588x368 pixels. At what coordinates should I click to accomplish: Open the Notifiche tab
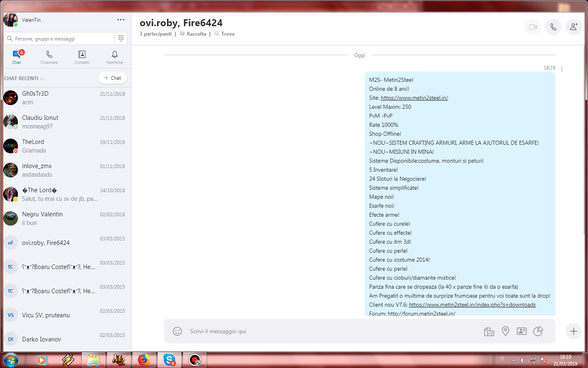(115, 57)
